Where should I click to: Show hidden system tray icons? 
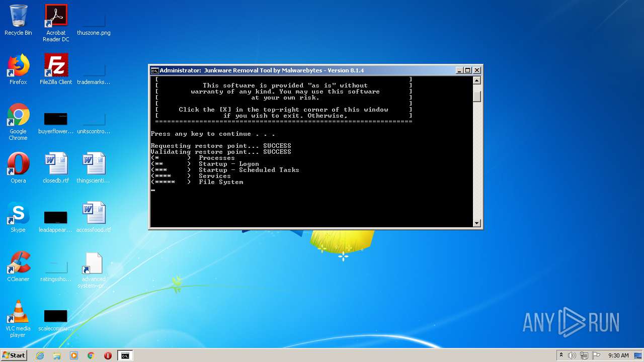point(561,355)
